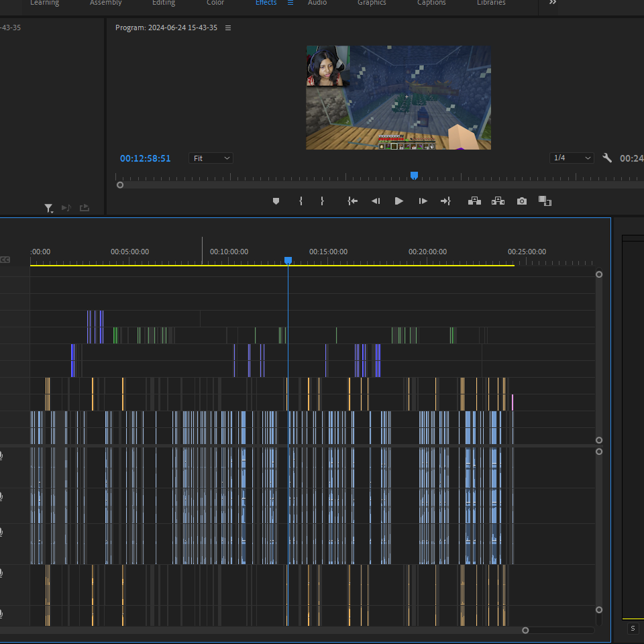Switch to the Audio workspace tab
644x644 pixels.
point(317,3)
